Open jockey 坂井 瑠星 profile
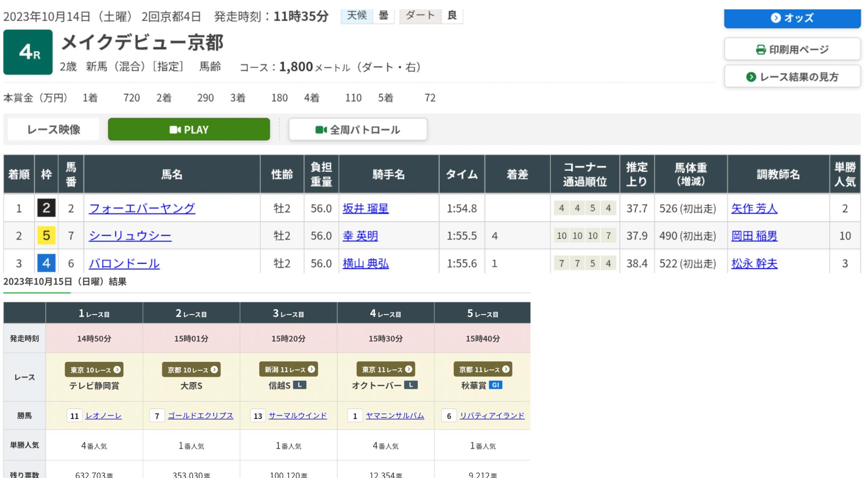The width and height of the screenshot is (868, 478). point(365,208)
